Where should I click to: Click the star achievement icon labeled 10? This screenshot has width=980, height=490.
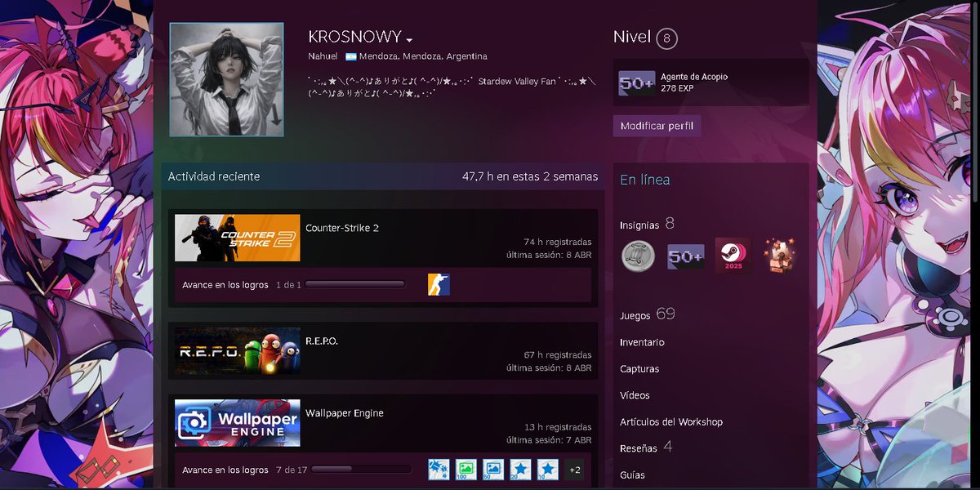point(548,470)
